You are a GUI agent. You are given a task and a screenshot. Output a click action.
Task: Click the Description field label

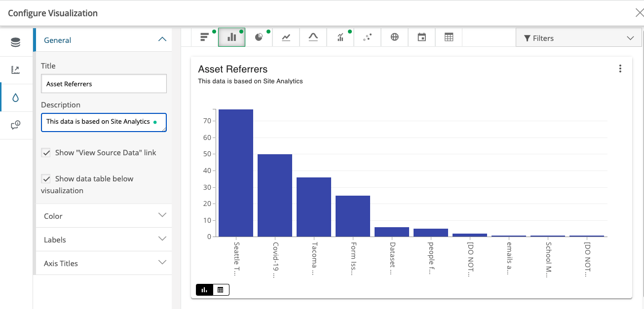pyautogui.click(x=61, y=104)
